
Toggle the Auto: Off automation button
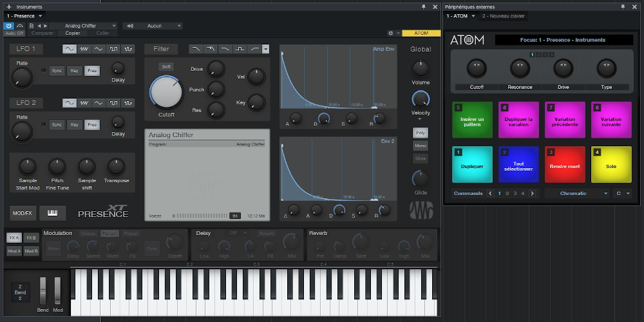[15, 33]
